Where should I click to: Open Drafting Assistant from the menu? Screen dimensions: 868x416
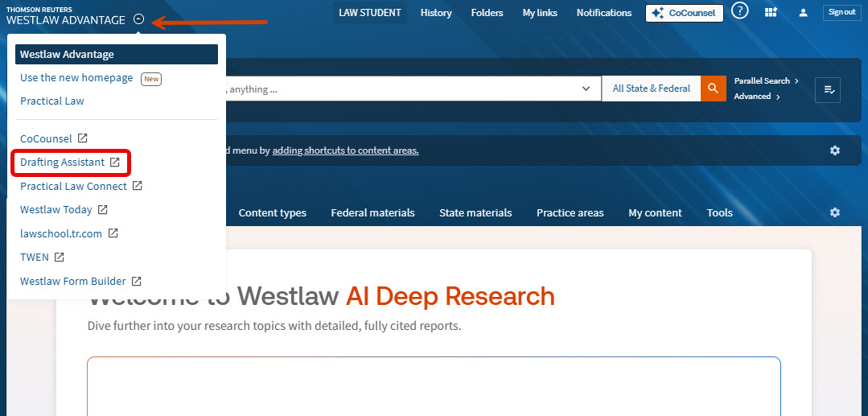[x=70, y=163]
